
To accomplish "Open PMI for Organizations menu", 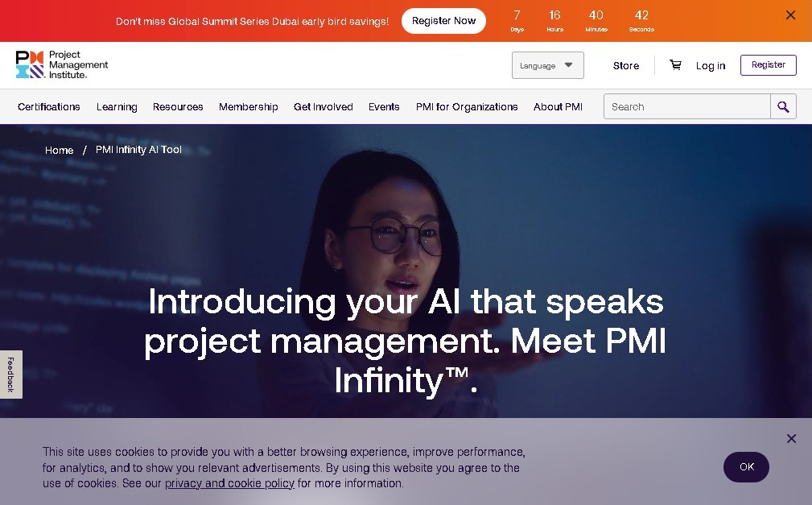I will (467, 107).
